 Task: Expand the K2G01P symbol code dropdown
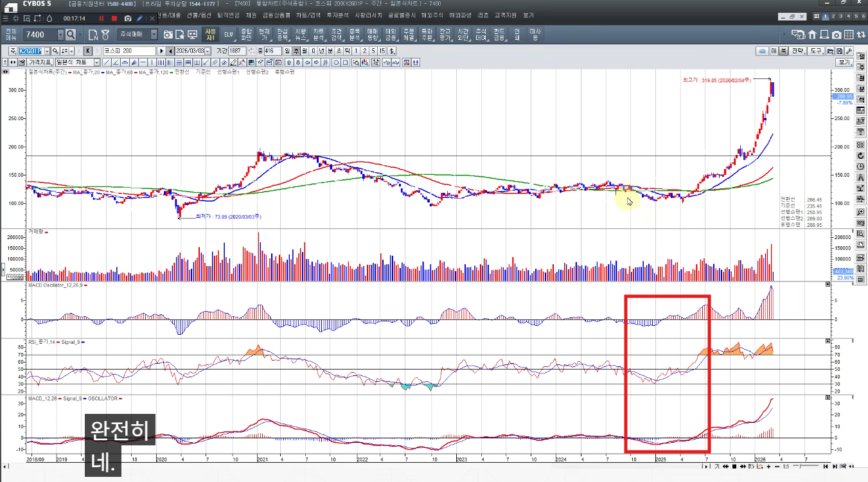point(46,51)
